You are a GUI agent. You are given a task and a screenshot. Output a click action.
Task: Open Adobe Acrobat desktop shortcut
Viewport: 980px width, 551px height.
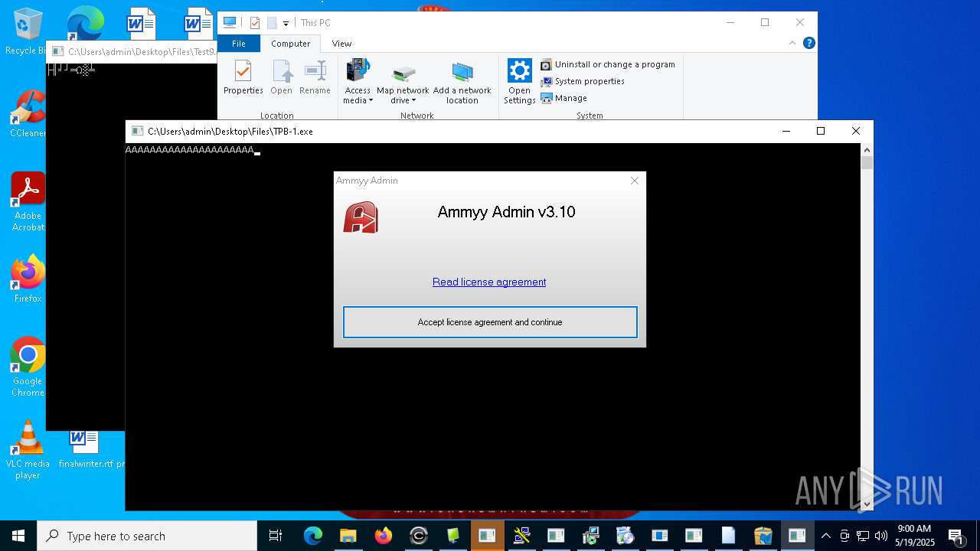point(28,201)
